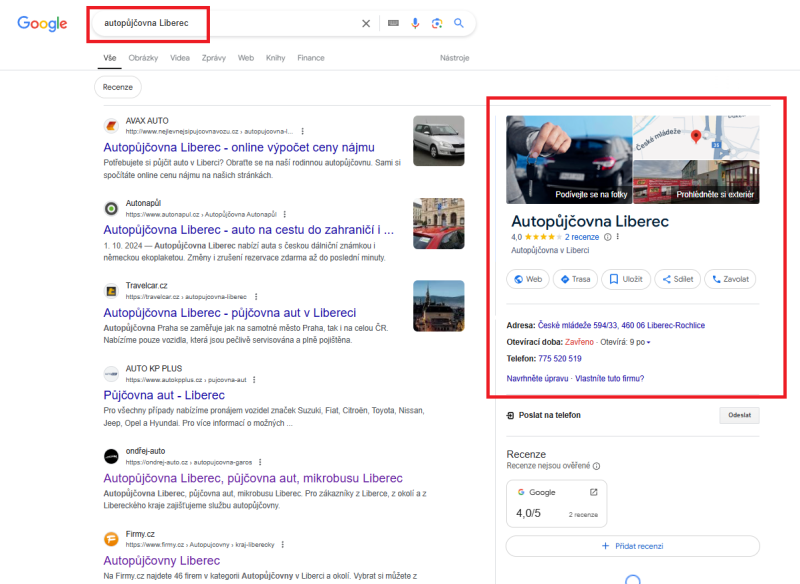
Task: Click the Google logo
Action: point(42,23)
